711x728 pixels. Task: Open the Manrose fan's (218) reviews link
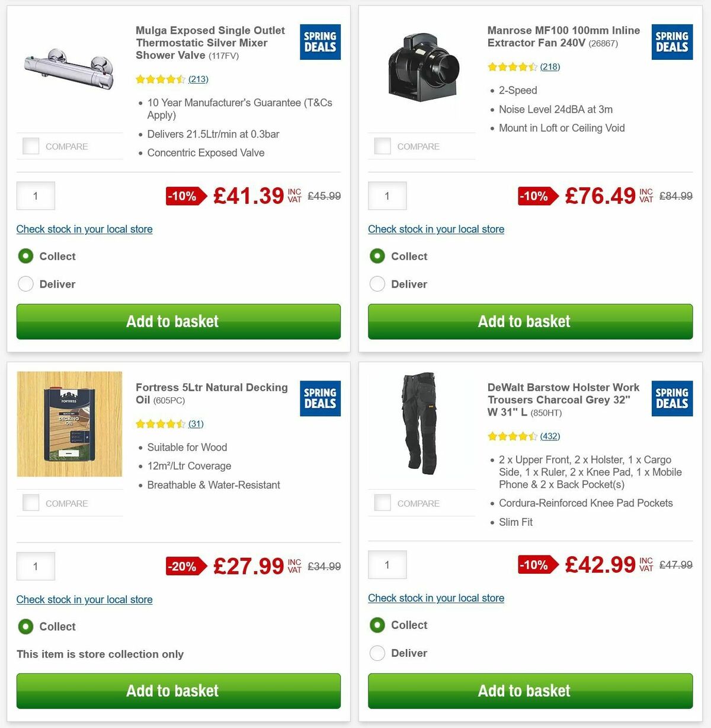click(550, 67)
